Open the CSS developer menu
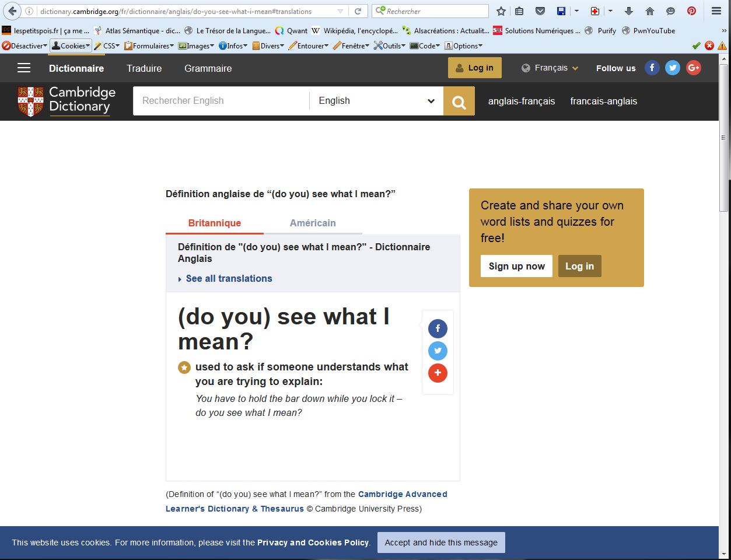731x560 pixels. click(x=107, y=45)
